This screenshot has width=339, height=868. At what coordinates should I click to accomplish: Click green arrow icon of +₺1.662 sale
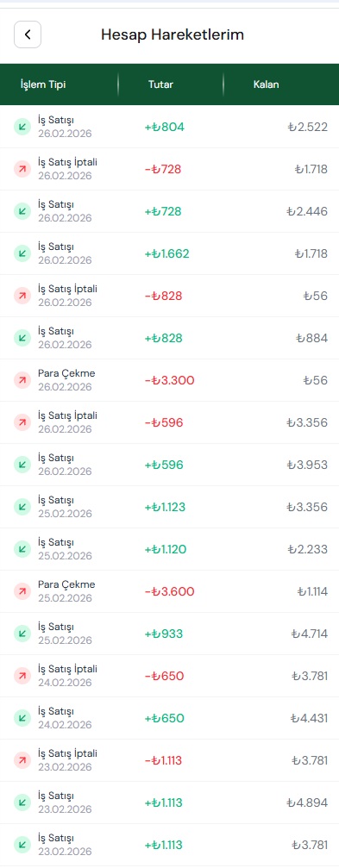pyautogui.click(x=22, y=253)
